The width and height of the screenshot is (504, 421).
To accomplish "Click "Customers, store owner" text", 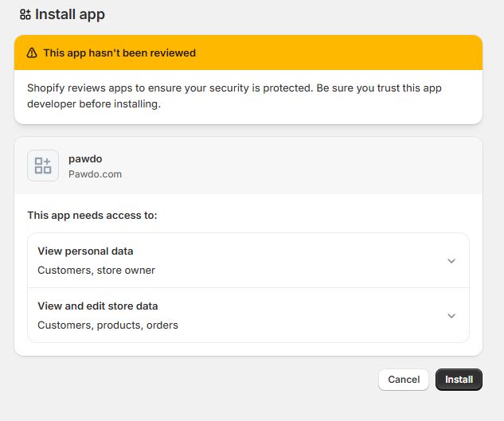I will pos(96,271).
